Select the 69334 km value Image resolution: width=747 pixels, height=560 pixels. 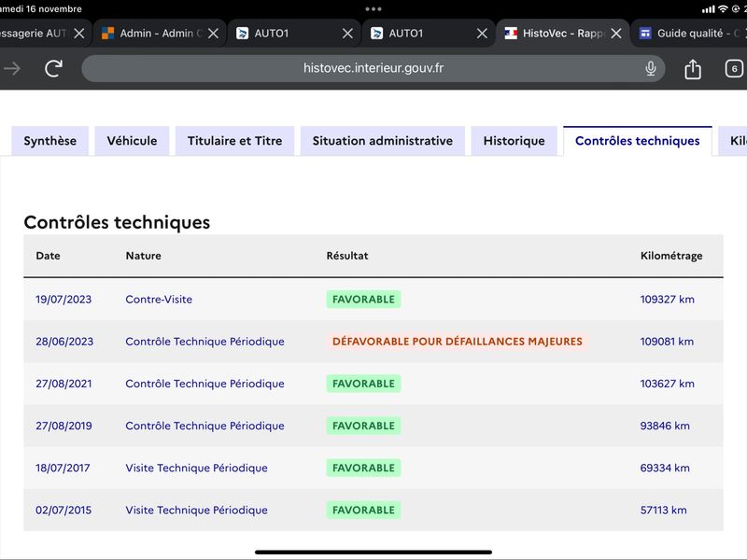coord(665,469)
